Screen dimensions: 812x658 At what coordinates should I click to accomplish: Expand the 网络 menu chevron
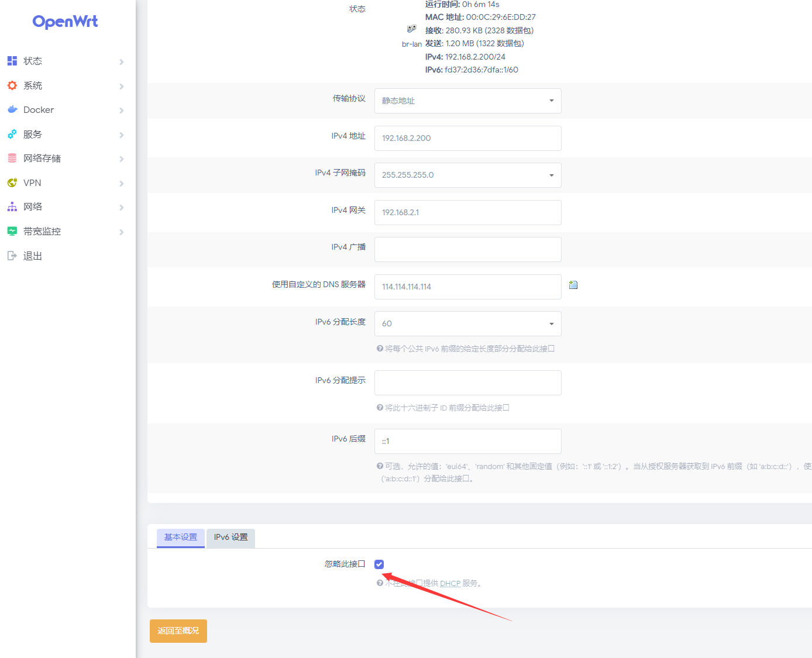pos(122,207)
